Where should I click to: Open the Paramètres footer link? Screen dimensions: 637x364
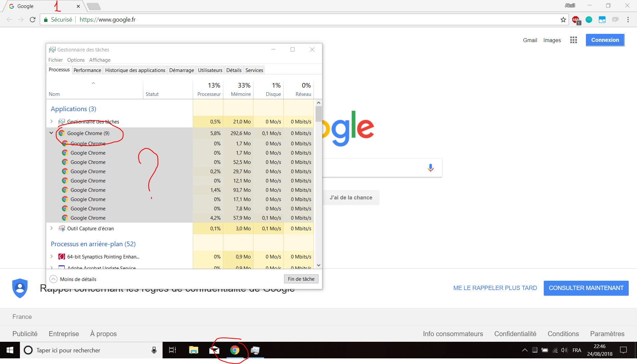coord(607,334)
